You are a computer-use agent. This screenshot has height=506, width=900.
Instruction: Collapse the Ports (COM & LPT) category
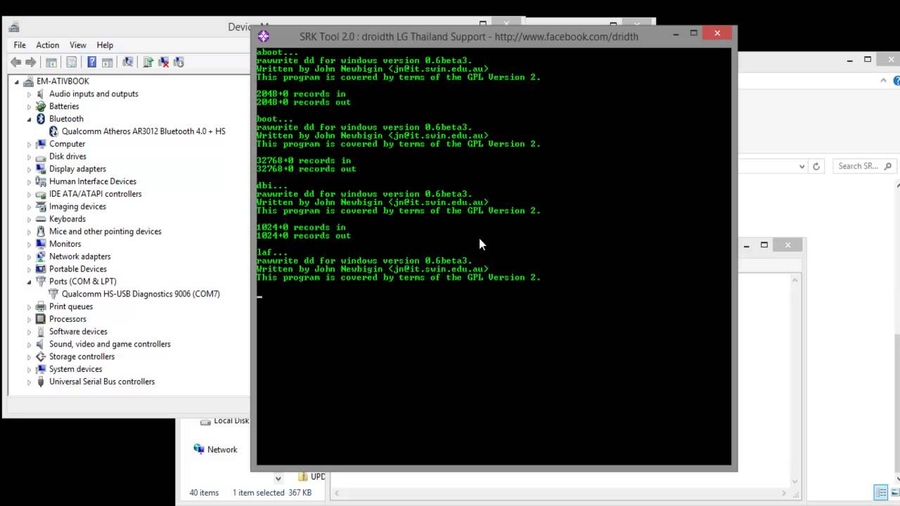(x=29, y=282)
